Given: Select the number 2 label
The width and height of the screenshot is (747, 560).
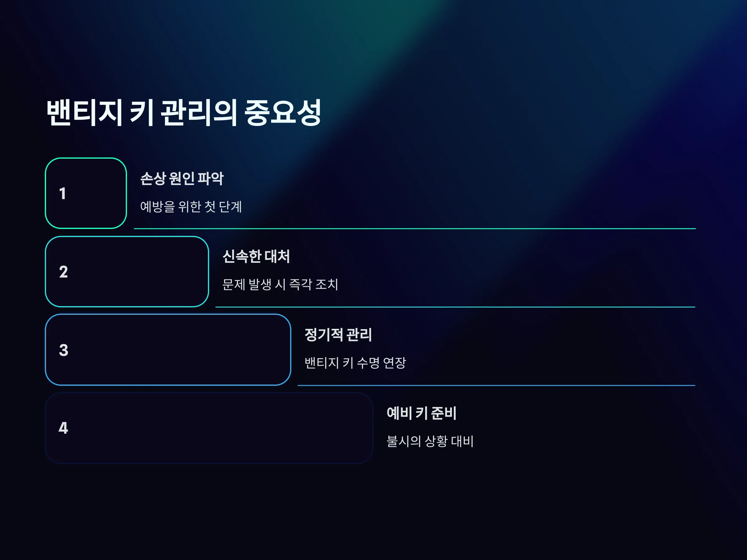Looking at the screenshot, I should 63,272.
